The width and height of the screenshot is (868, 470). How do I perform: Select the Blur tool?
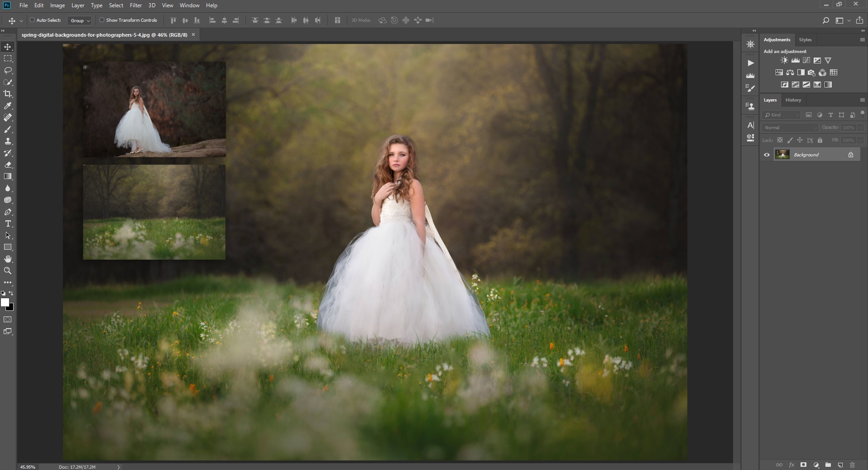(8, 188)
